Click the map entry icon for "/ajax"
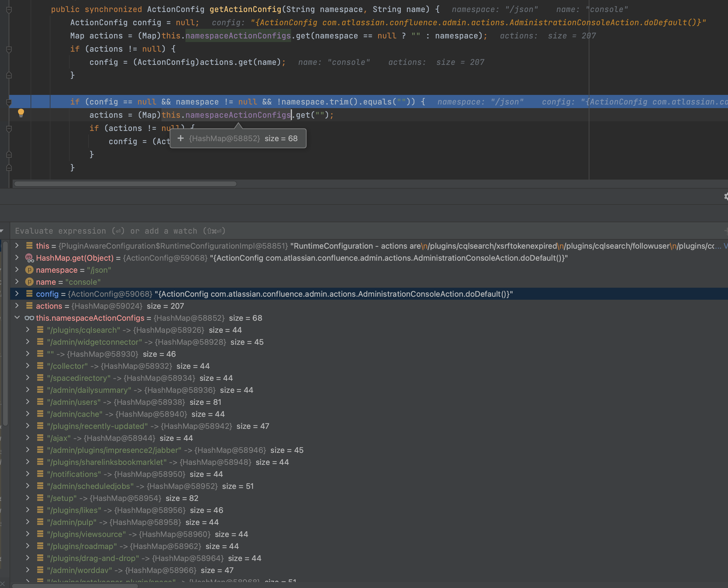 tap(40, 438)
